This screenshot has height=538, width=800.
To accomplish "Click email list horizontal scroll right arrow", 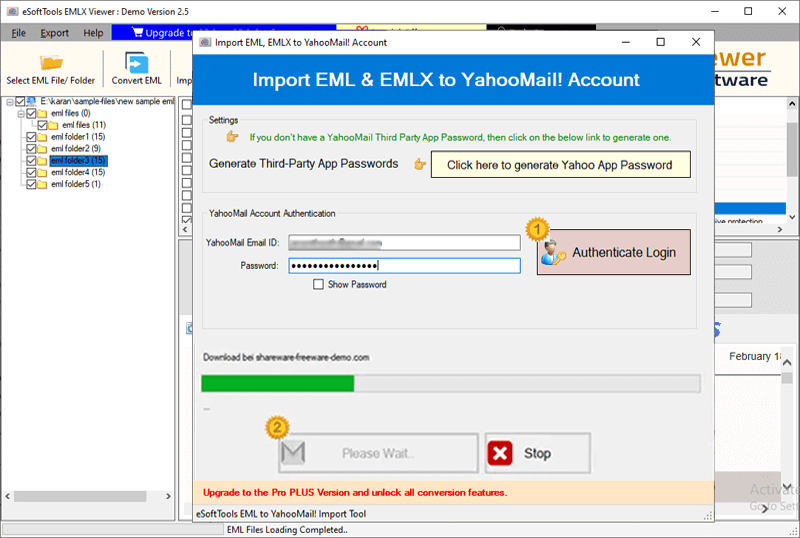I will 780,230.
